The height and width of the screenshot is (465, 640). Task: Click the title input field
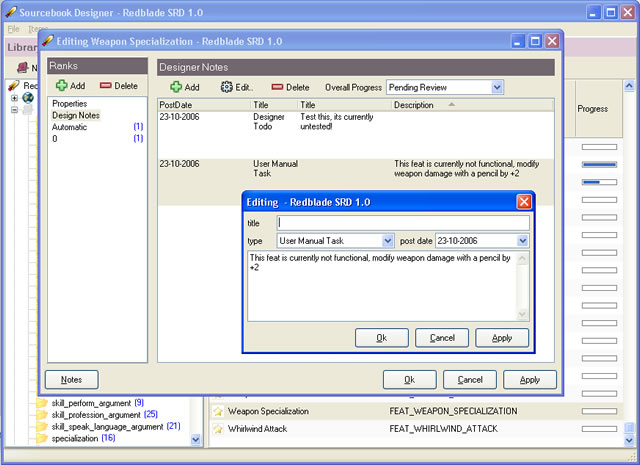403,223
